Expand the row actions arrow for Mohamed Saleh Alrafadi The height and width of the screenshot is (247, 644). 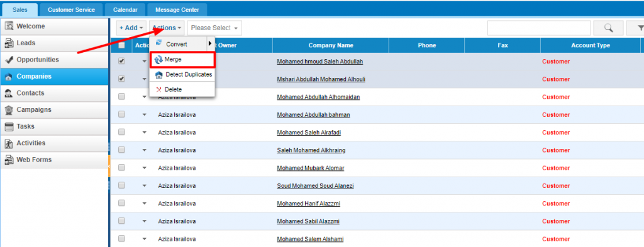[144, 133]
